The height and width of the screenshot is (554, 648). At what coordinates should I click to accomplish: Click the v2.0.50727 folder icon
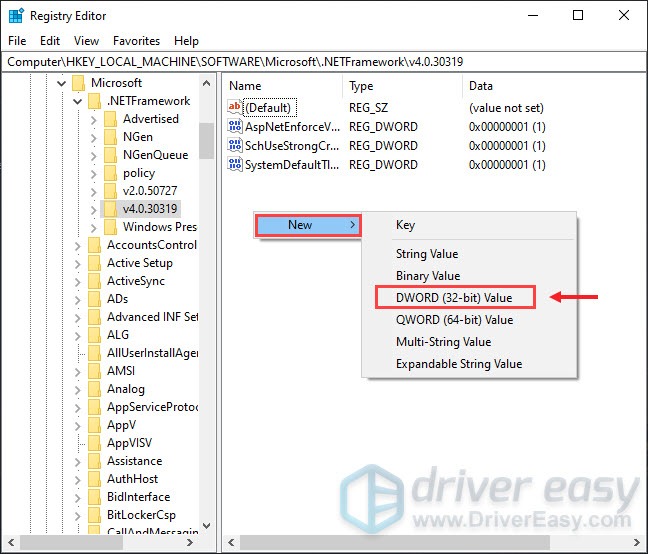coord(110,191)
